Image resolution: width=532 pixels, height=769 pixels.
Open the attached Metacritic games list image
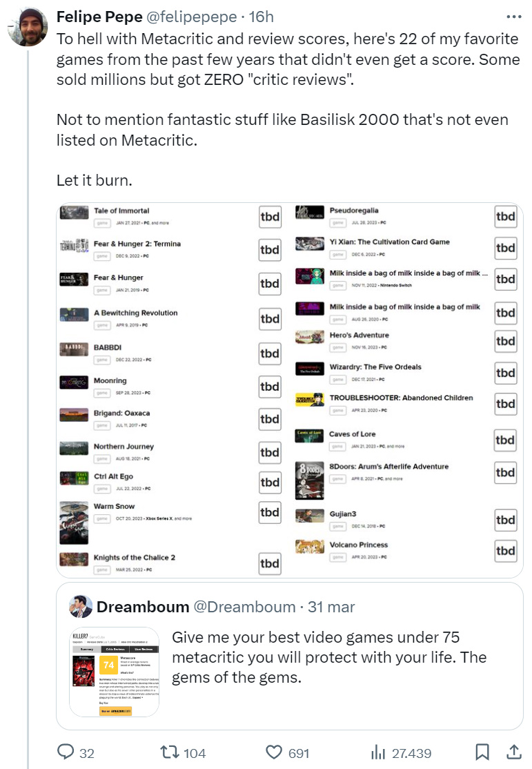(290, 390)
